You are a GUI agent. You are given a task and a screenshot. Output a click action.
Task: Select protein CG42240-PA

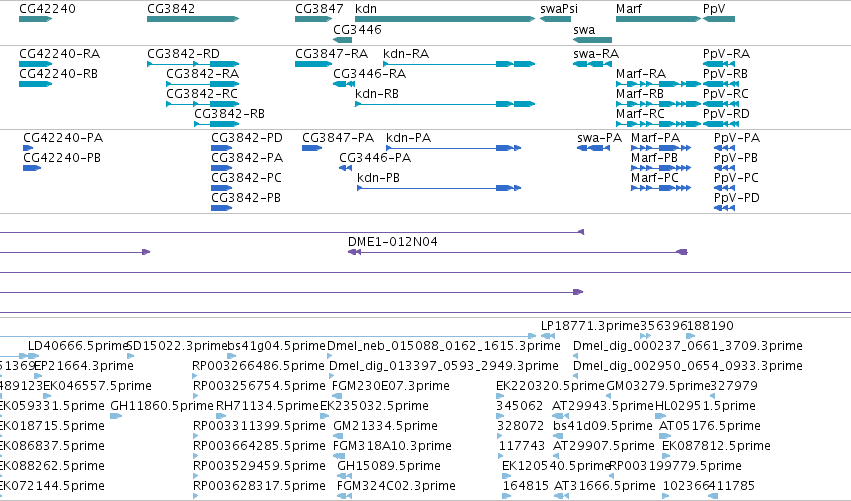tap(28, 148)
